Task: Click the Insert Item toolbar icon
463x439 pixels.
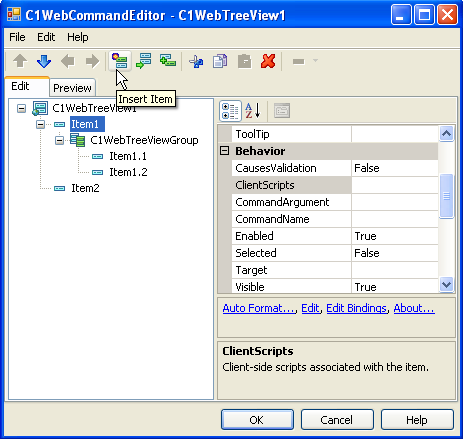Action: pyautogui.click(x=120, y=61)
